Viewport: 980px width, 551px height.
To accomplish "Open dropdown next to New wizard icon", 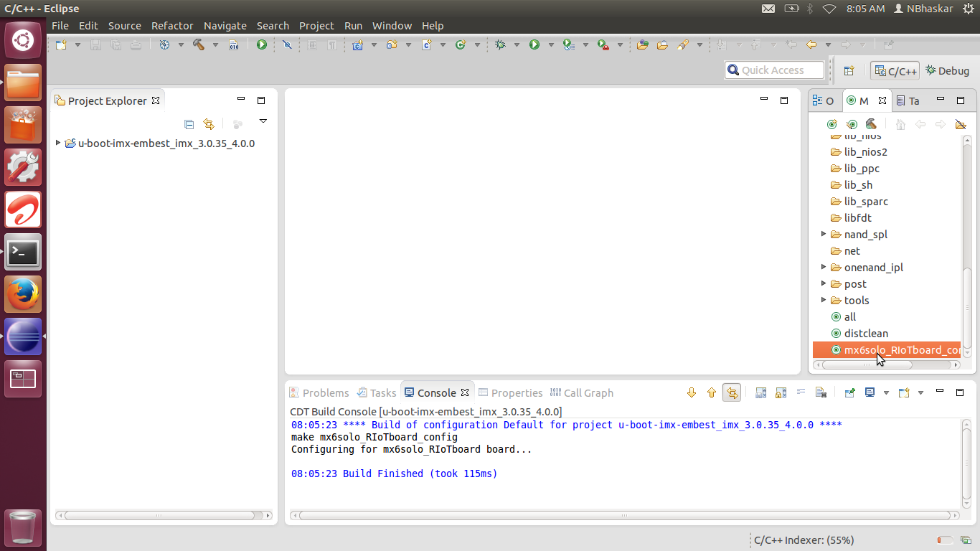I will click(77, 44).
